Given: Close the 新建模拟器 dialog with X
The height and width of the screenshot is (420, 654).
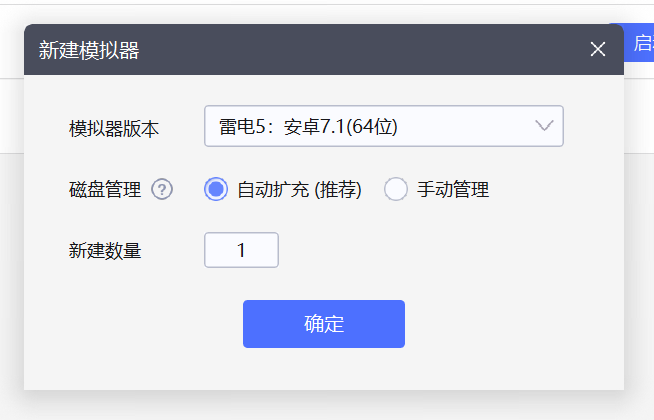Looking at the screenshot, I should [598, 49].
